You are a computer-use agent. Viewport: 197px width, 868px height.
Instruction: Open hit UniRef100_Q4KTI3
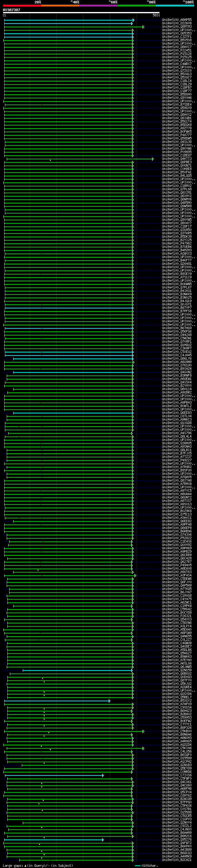177,159
